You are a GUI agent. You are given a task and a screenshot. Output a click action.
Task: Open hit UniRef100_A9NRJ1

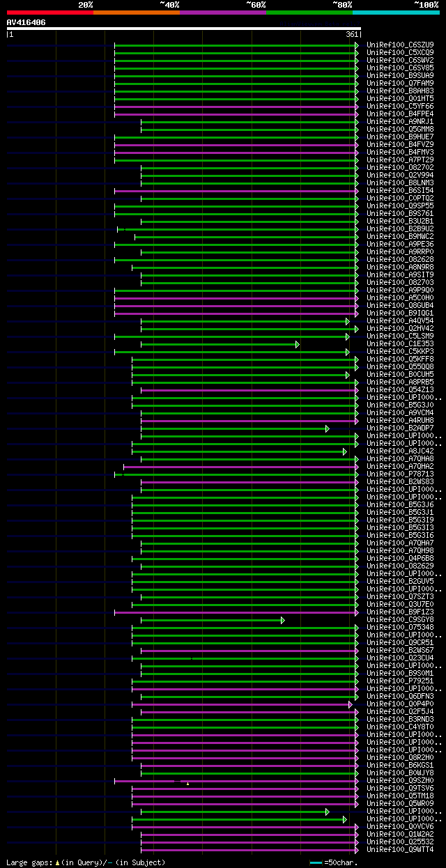pos(400,122)
